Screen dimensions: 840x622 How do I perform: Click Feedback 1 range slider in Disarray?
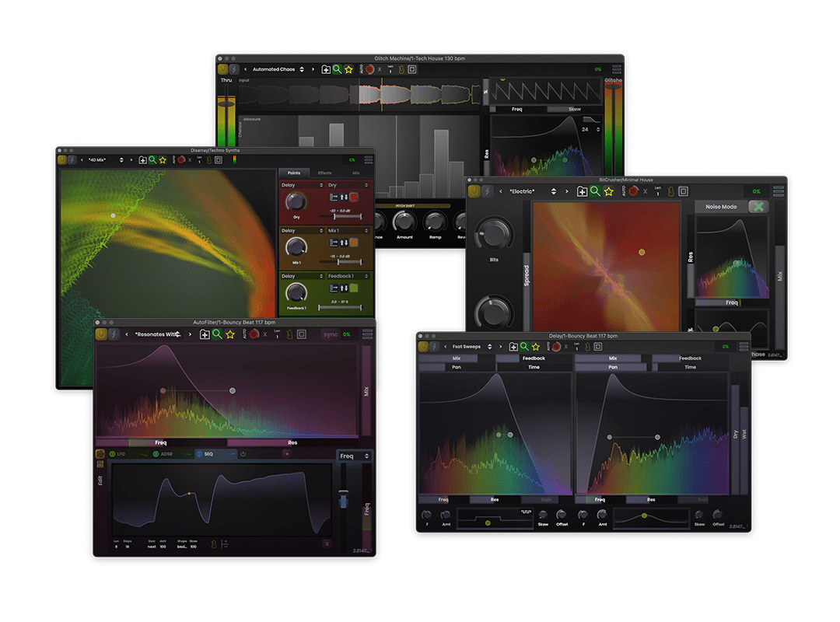(x=340, y=308)
